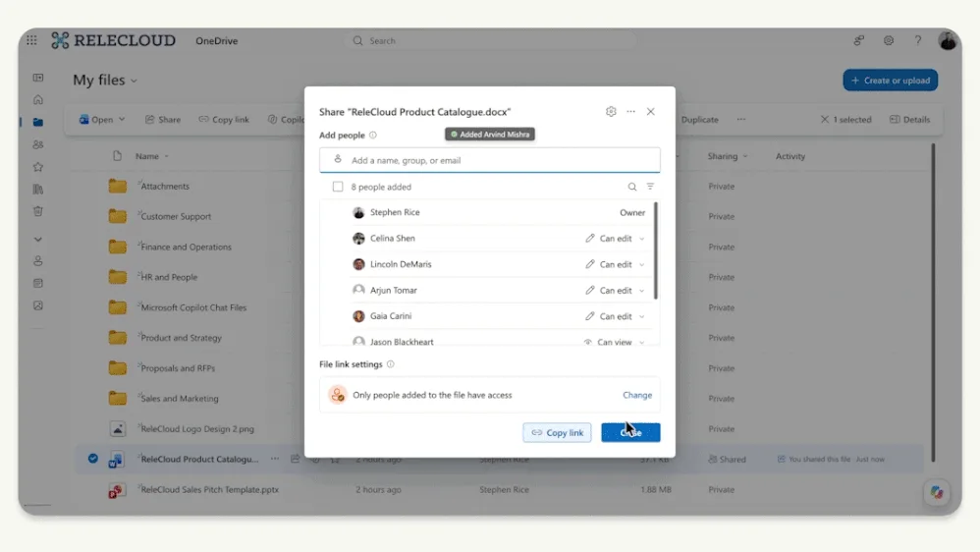980x552 pixels.
Task: Open the Favorites star sidebar icon
Action: click(38, 167)
